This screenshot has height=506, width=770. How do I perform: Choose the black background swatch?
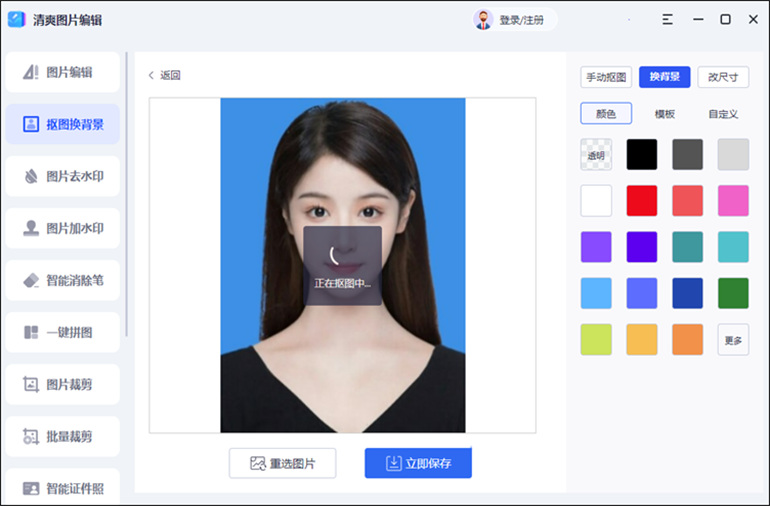[642, 155]
